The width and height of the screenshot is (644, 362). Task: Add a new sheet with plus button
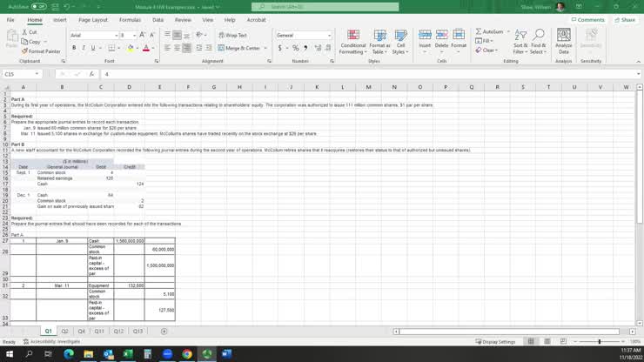[164, 332]
